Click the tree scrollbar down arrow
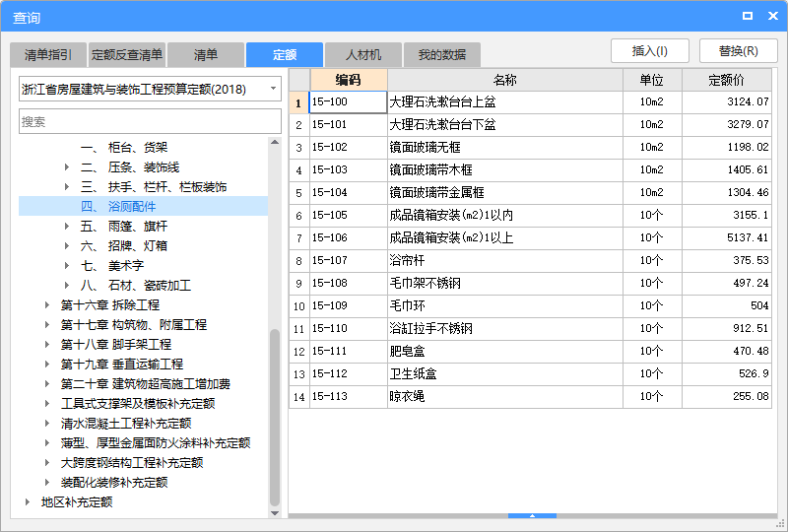 point(275,513)
